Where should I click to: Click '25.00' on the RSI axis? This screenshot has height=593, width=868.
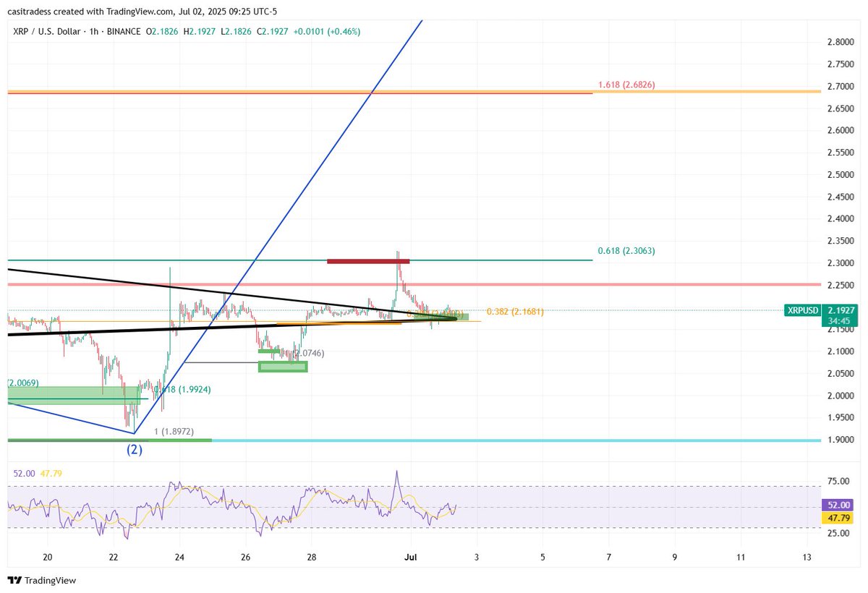(x=838, y=534)
